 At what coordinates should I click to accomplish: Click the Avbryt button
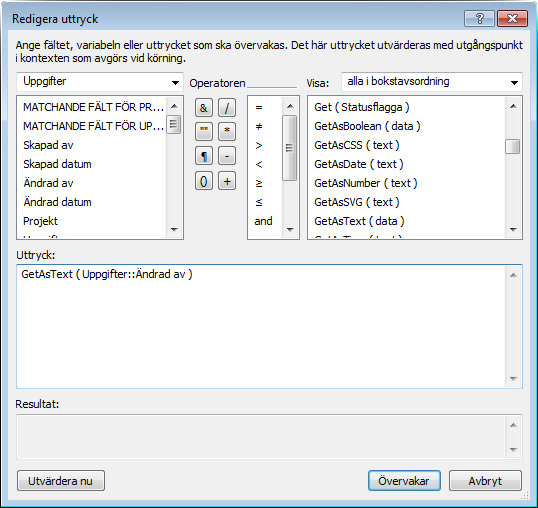485,481
